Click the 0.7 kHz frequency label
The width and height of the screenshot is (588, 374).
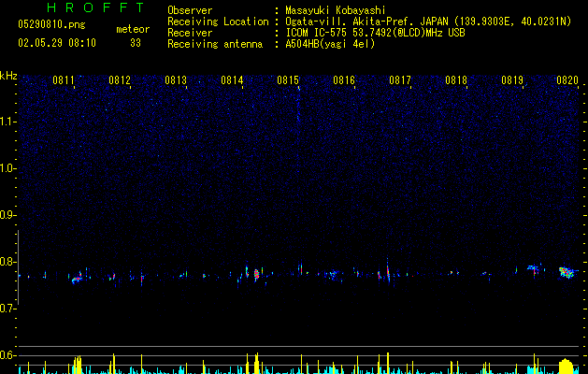(x=8, y=309)
